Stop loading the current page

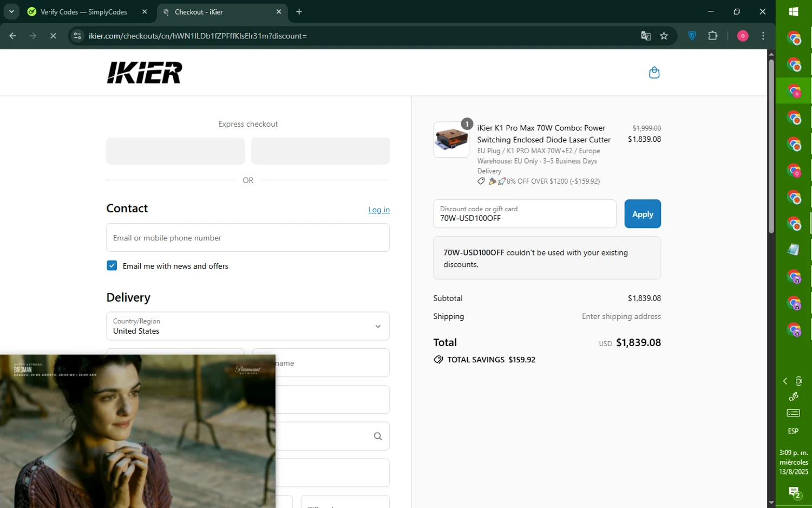53,36
